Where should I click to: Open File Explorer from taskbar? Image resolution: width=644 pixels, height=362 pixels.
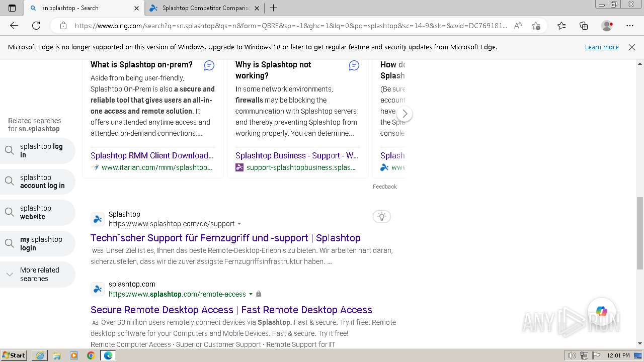click(57, 355)
